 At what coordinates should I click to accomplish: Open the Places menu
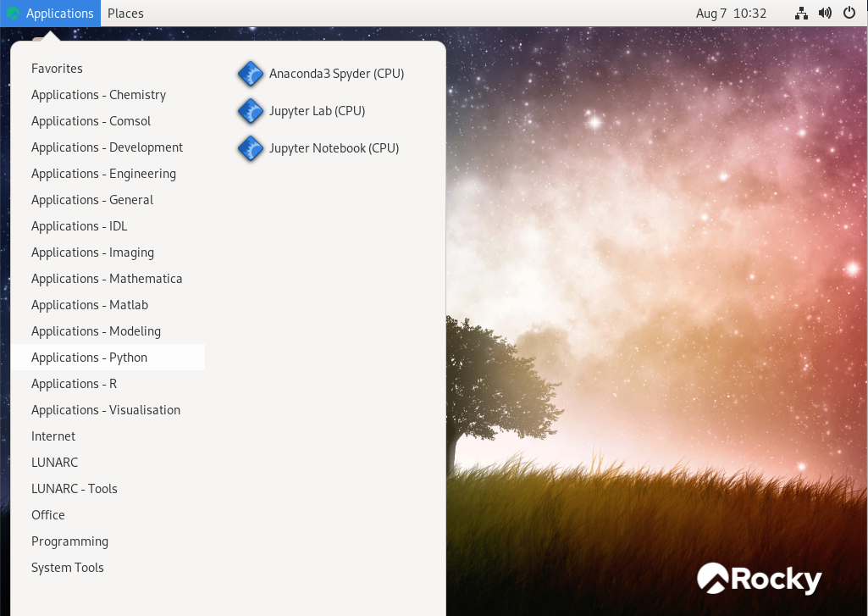[125, 14]
